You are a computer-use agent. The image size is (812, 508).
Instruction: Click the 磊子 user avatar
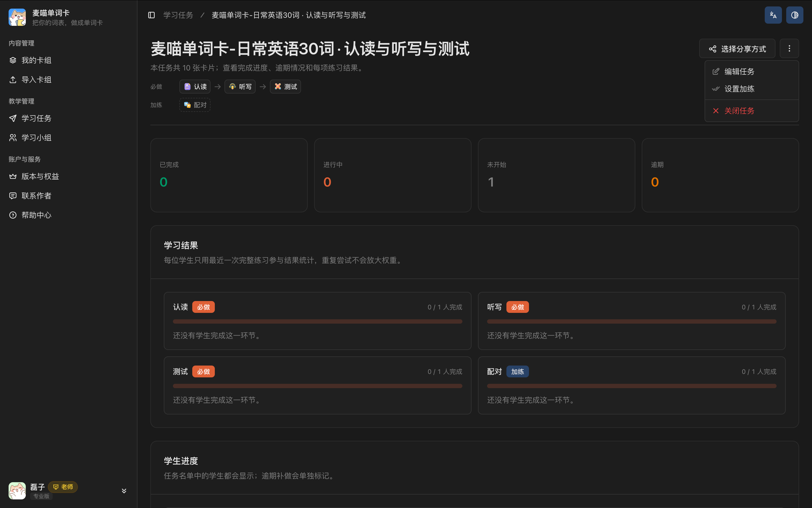(17, 491)
